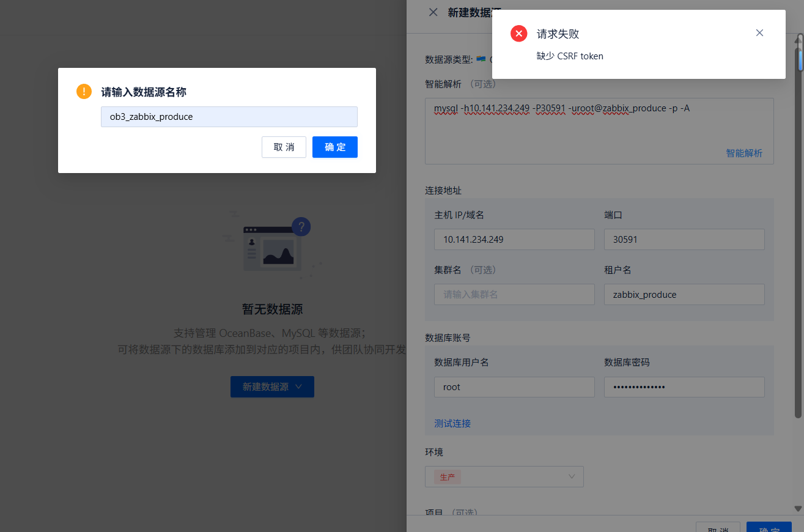This screenshot has width=804, height=532.
Task: Click the 测试连接 link
Action: click(x=452, y=423)
